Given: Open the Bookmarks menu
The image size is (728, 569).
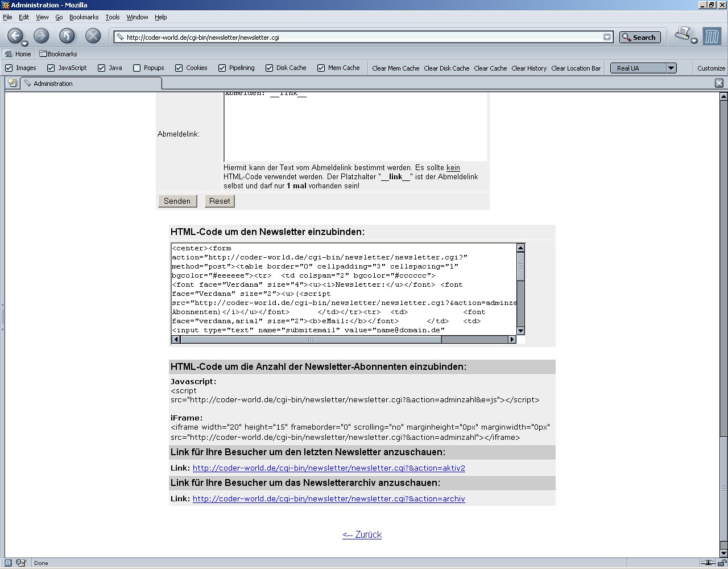Looking at the screenshot, I should (x=84, y=17).
